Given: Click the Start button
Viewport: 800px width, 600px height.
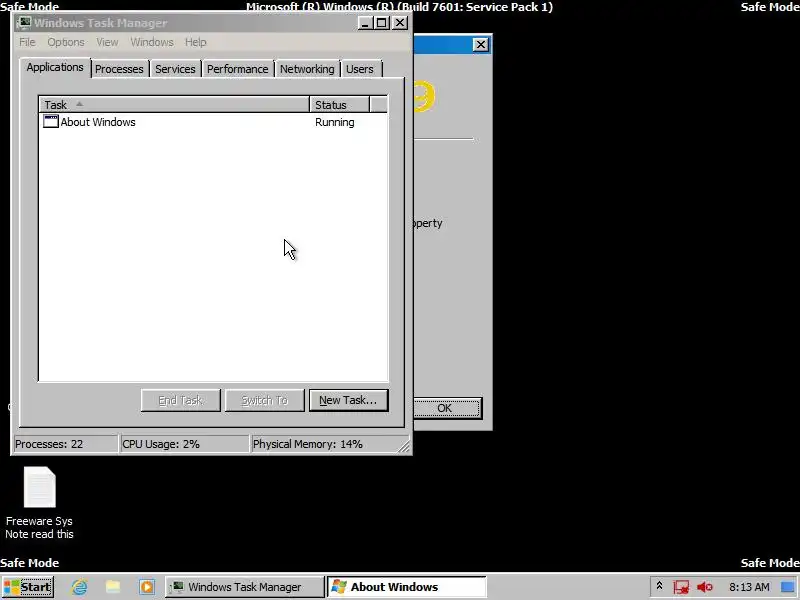Looking at the screenshot, I should pos(28,587).
